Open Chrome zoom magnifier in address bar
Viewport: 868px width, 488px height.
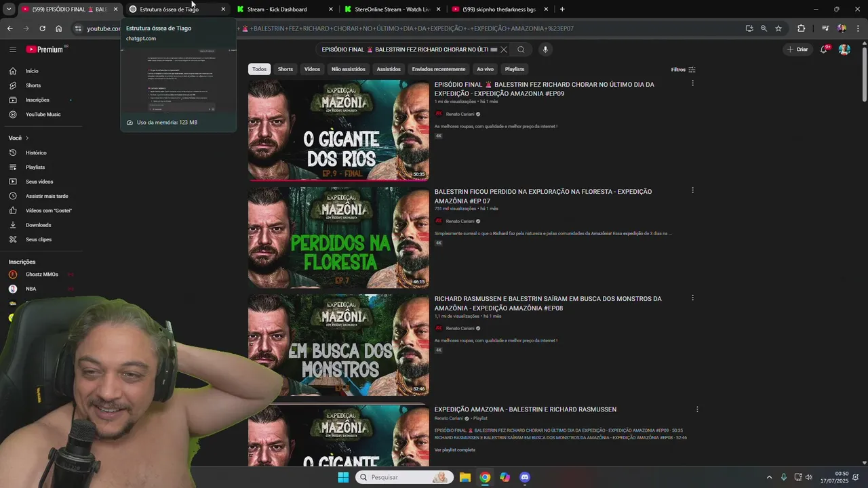764,28
